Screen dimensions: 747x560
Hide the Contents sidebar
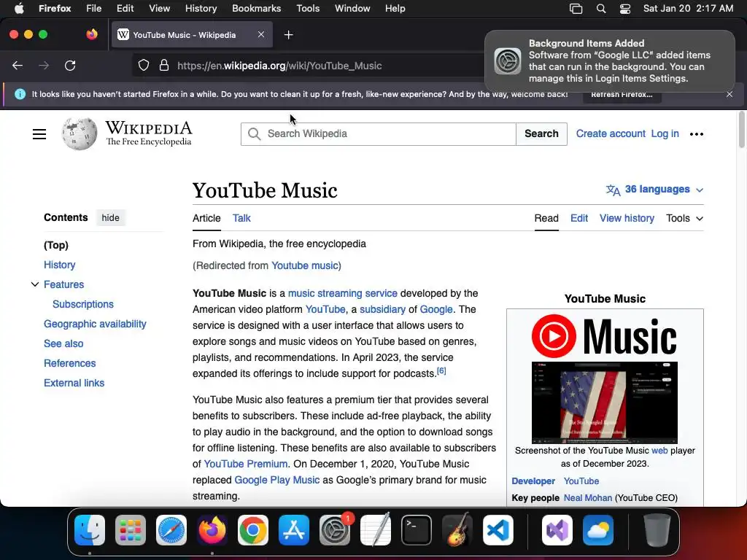click(x=111, y=217)
